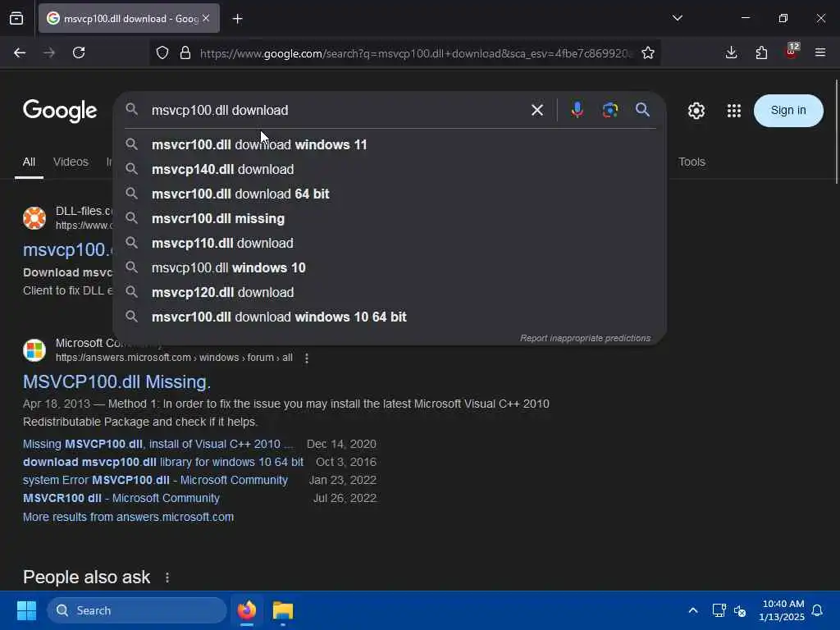Click into the Google search text field

coord(335,111)
